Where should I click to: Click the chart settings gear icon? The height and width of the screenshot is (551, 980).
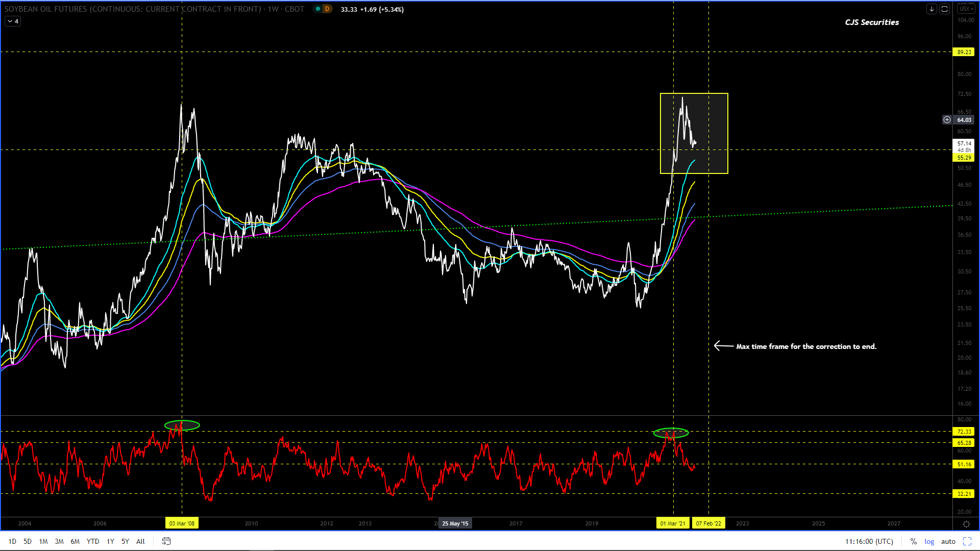[966, 524]
